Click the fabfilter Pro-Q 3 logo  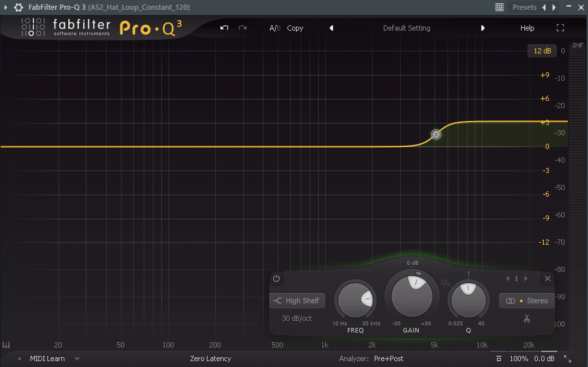[101, 28]
